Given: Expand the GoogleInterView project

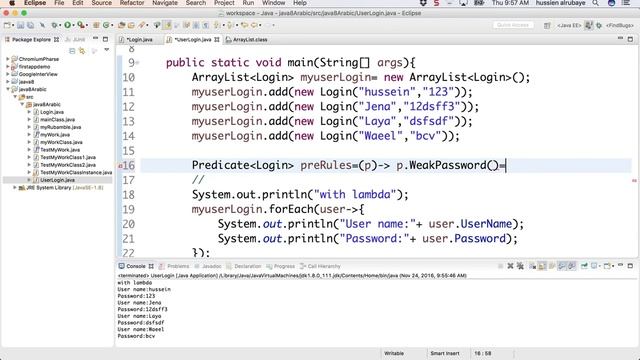Looking at the screenshot, I should pyautogui.click(x=8, y=74).
